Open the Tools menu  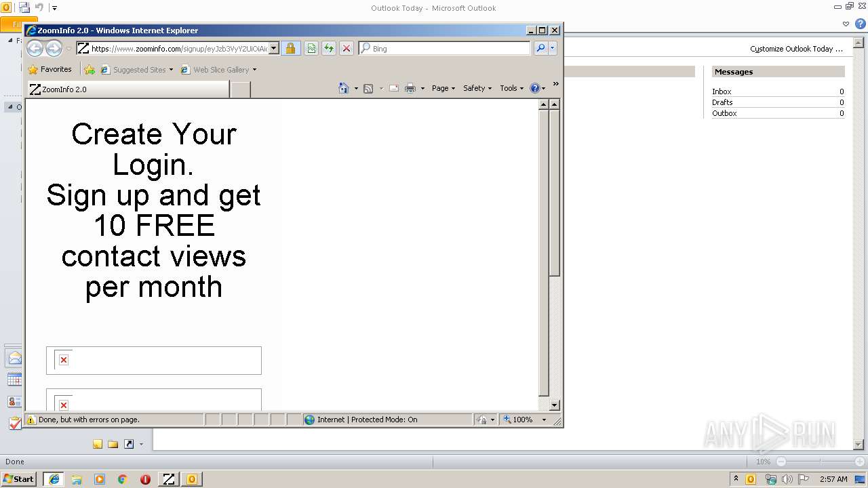pos(512,88)
